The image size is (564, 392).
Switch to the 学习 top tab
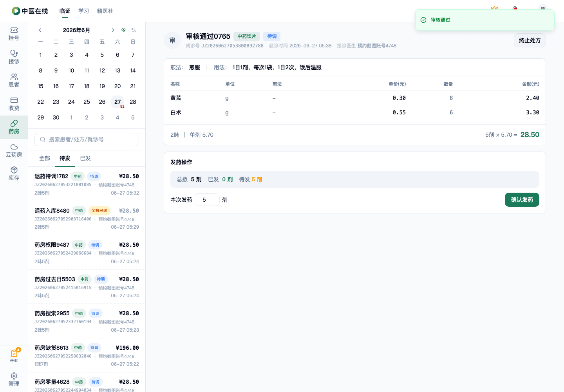click(x=84, y=11)
